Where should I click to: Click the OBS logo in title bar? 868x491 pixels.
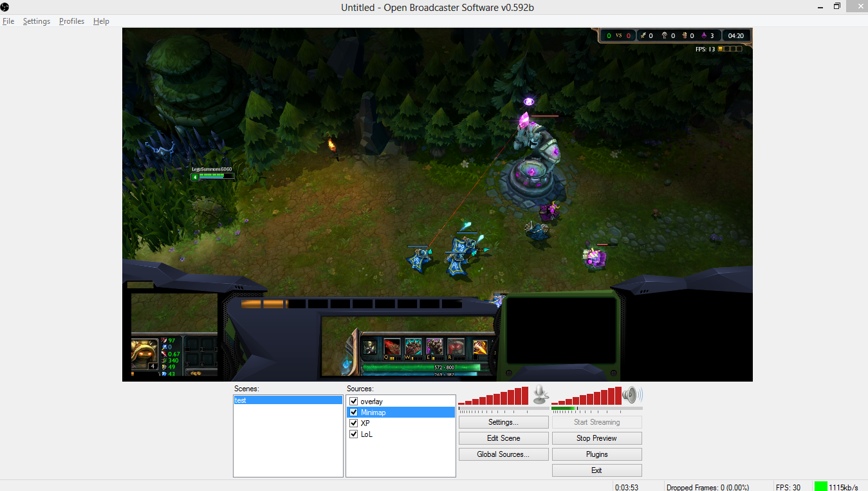[5, 6]
